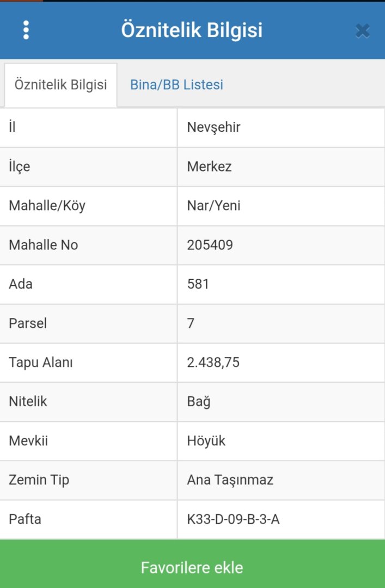The height and width of the screenshot is (588, 385).
Task: Click the Öznitelik Bilgisi title
Action: [x=192, y=30]
